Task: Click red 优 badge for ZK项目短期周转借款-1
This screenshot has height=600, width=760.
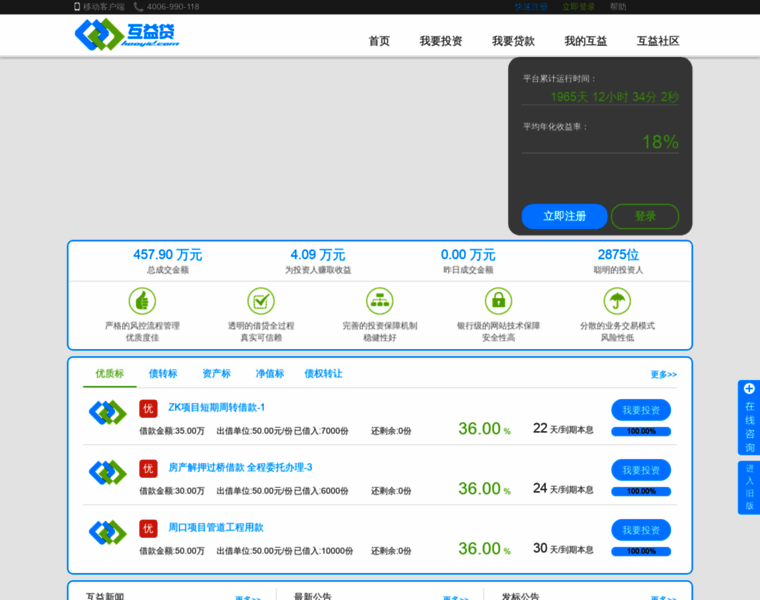Action: click(148, 408)
